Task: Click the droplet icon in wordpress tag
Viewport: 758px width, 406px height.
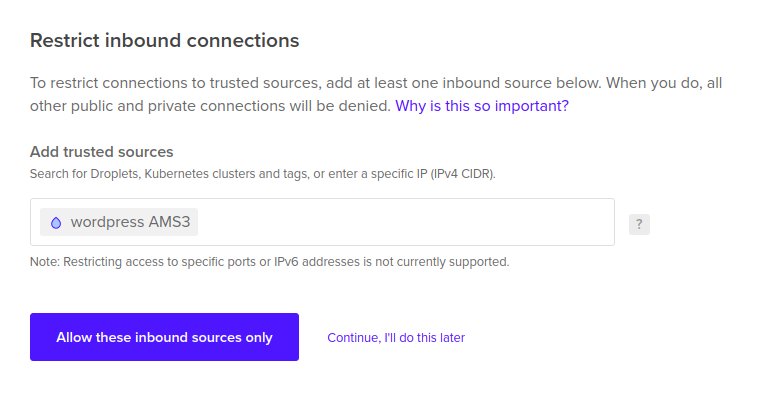Action: click(56, 222)
